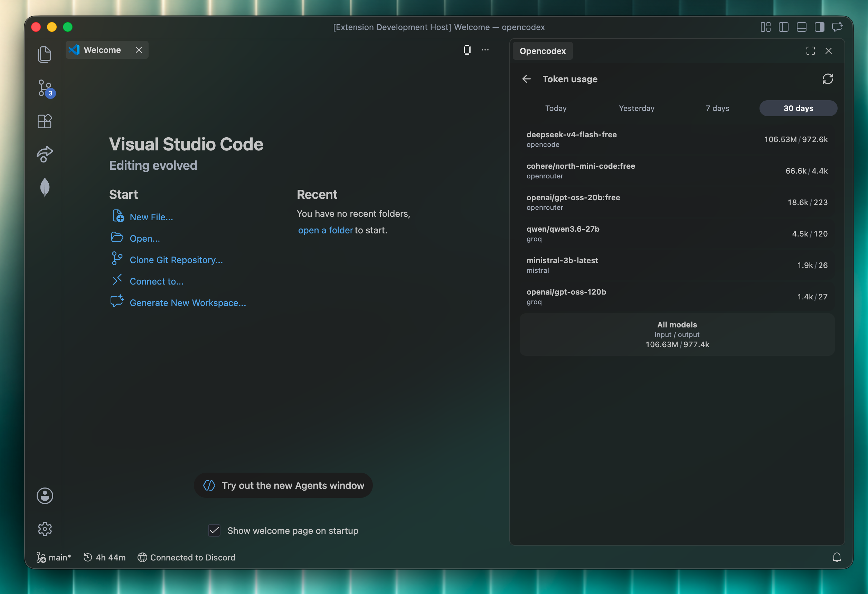
Task: Click the window title text in title bar
Action: [x=439, y=27]
